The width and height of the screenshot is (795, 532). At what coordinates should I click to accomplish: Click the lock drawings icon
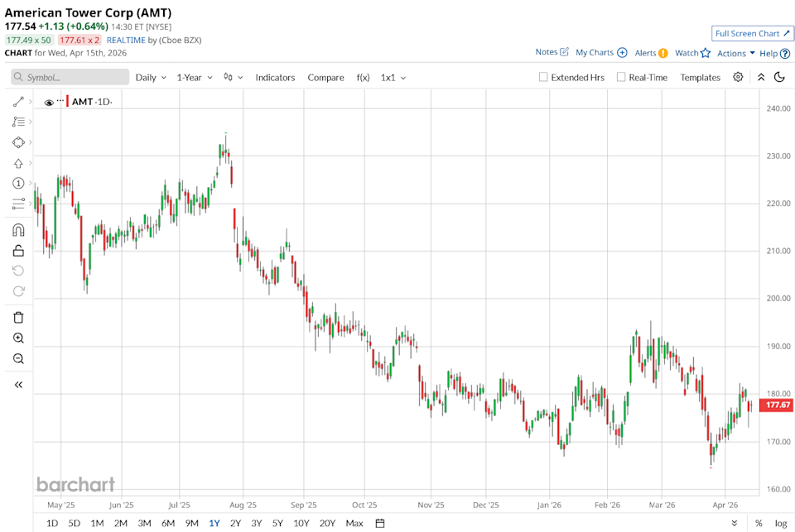18,250
